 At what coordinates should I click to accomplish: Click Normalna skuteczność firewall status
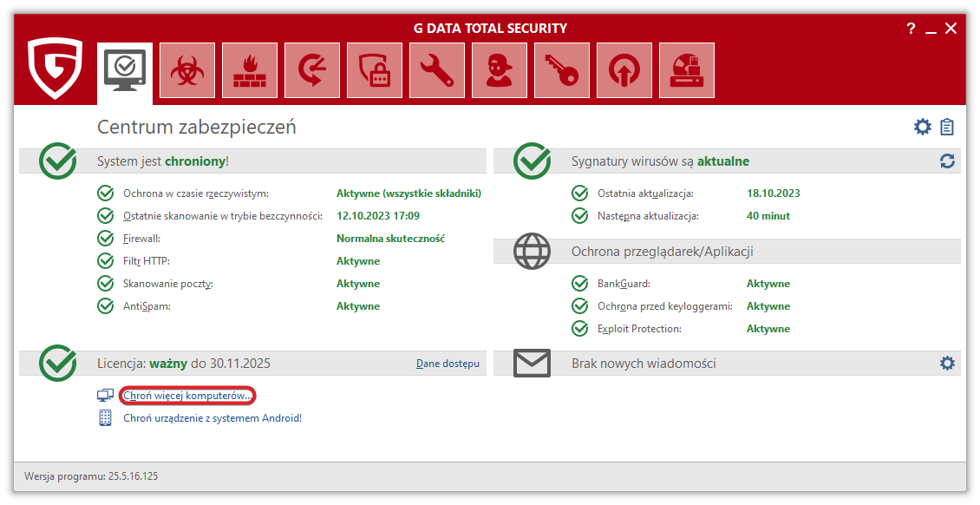point(390,239)
